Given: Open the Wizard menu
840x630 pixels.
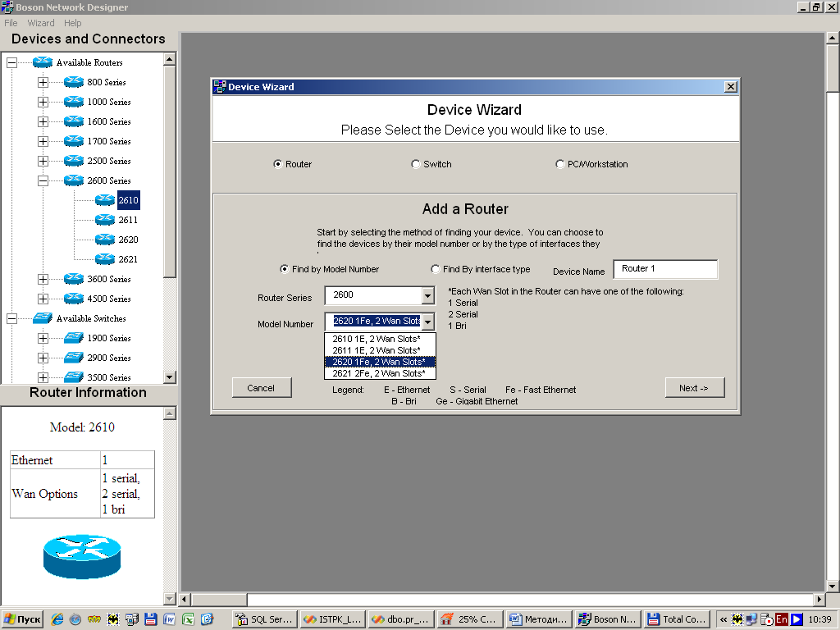Looking at the screenshot, I should [x=41, y=23].
